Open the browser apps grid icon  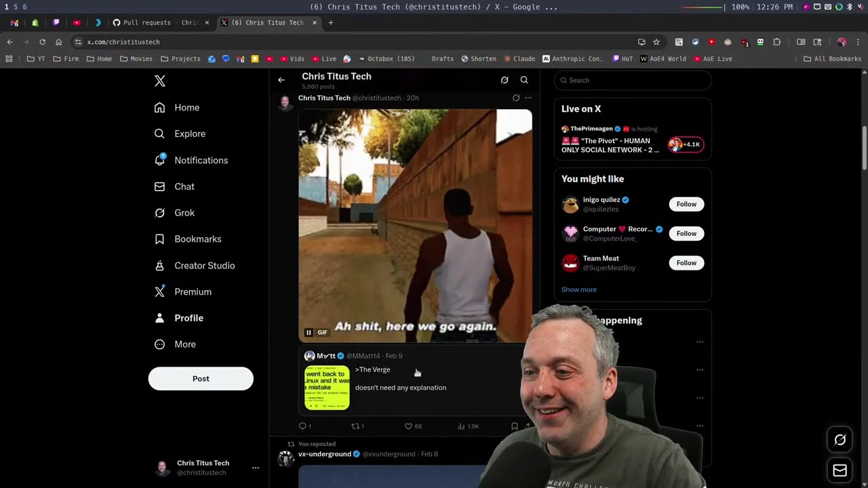click(9, 59)
